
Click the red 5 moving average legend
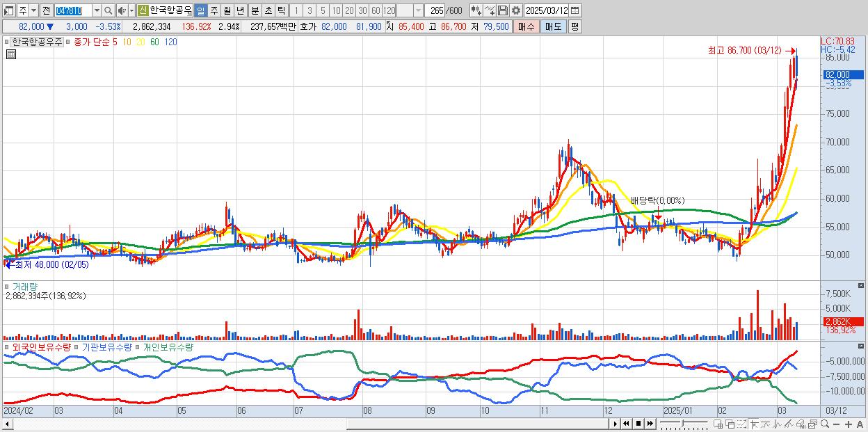(x=115, y=42)
